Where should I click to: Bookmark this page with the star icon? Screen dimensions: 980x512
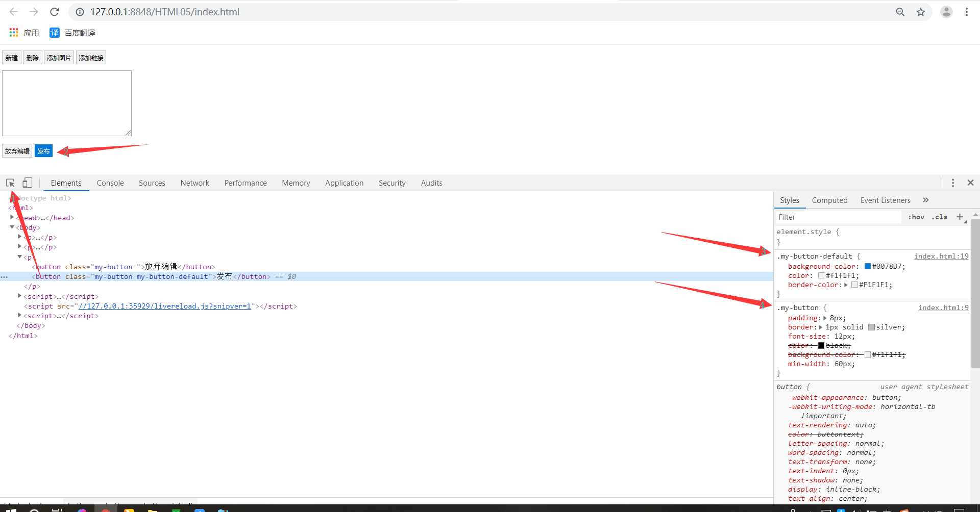(920, 12)
